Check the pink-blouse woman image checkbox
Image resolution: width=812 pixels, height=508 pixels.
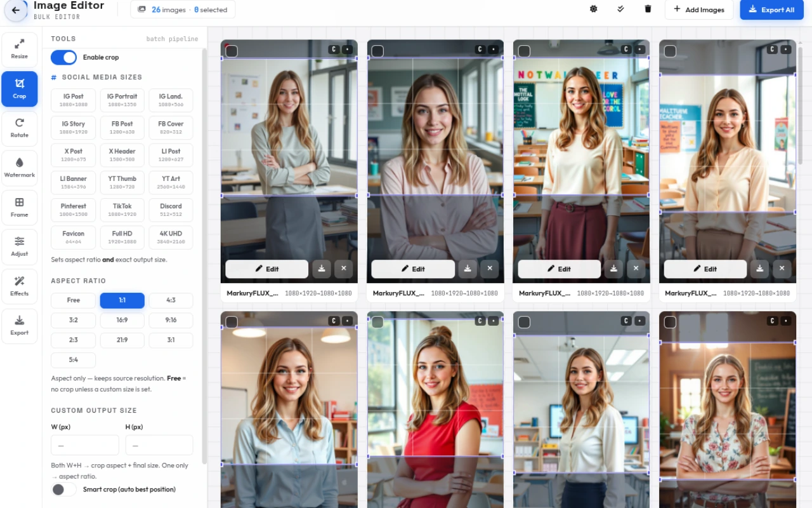pos(377,51)
